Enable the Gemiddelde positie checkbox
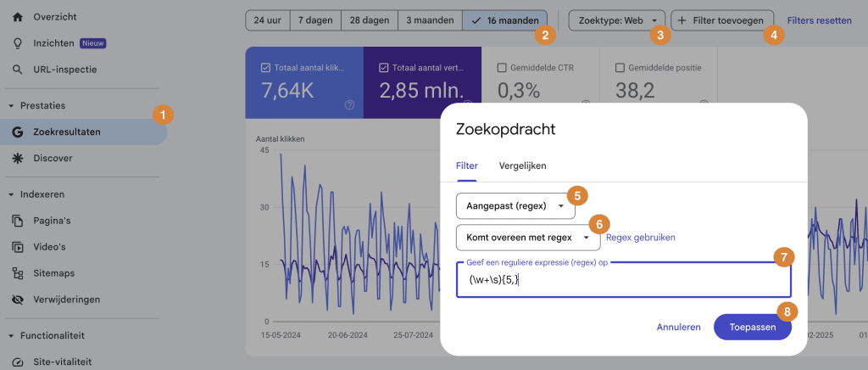This screenshot has width=868, height=370. tap(620, 68)
